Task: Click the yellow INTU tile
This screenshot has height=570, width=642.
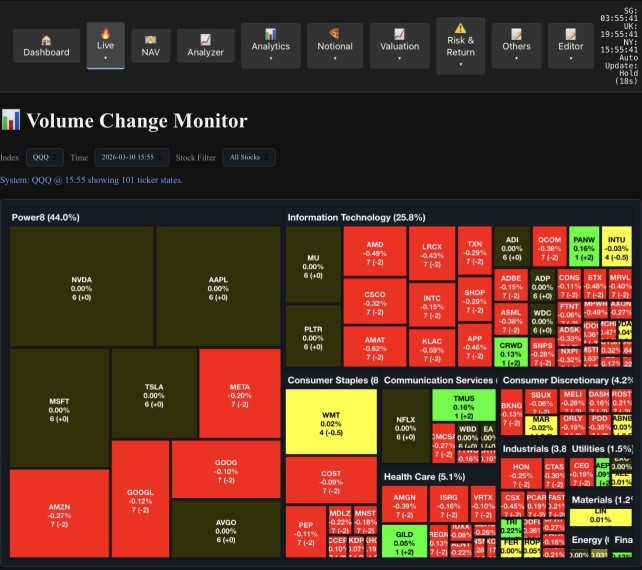Action: pos(617,247)
